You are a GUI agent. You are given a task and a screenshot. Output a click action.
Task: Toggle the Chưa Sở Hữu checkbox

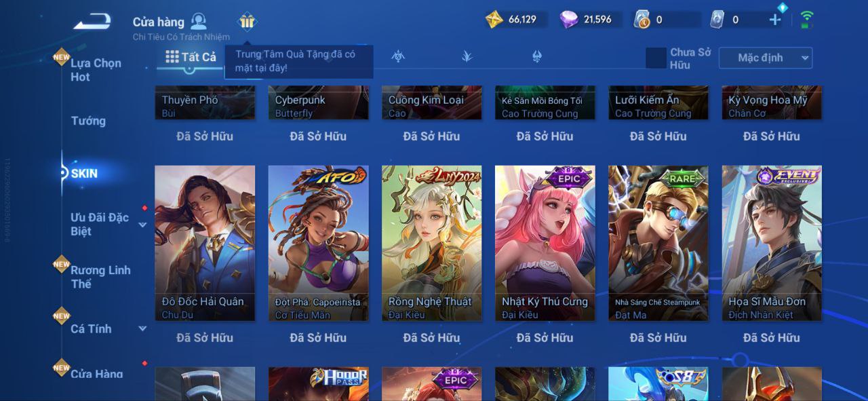656,58
